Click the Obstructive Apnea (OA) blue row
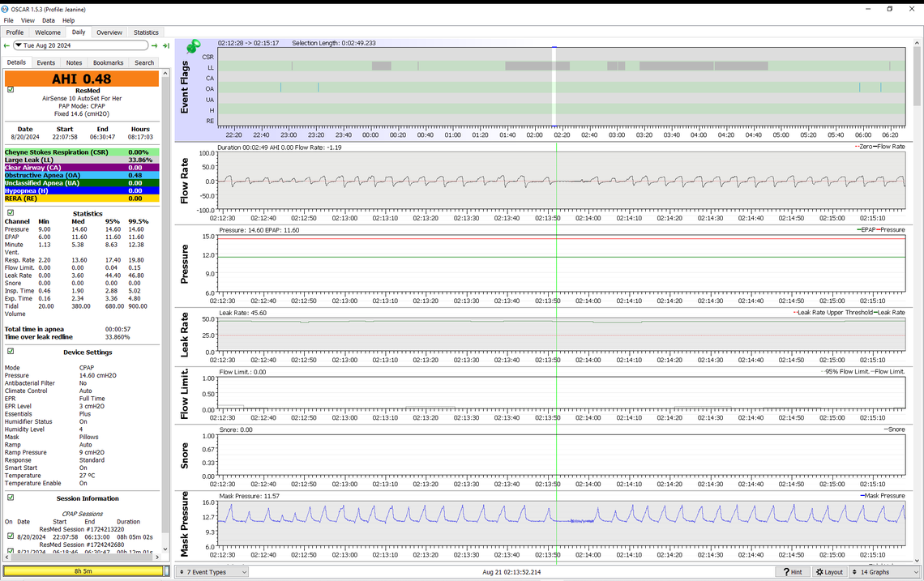The width and height of the screenshot is (924, 581). click(82, 175)
